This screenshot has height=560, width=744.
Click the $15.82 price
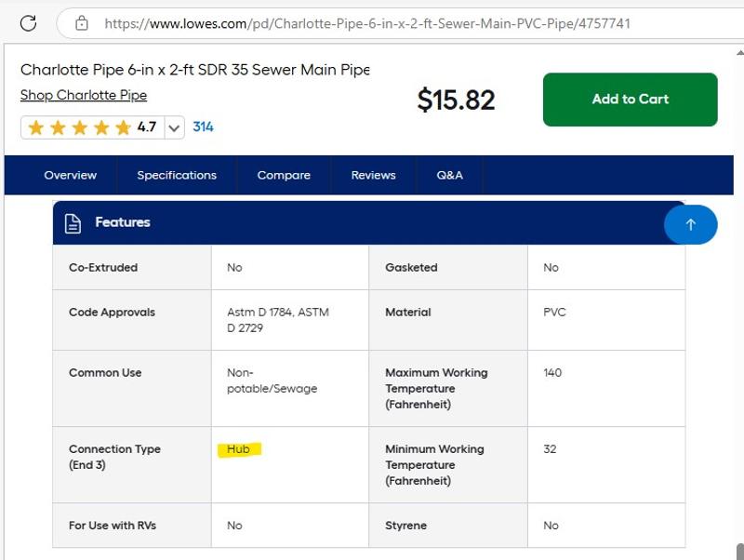pos(456,100)
